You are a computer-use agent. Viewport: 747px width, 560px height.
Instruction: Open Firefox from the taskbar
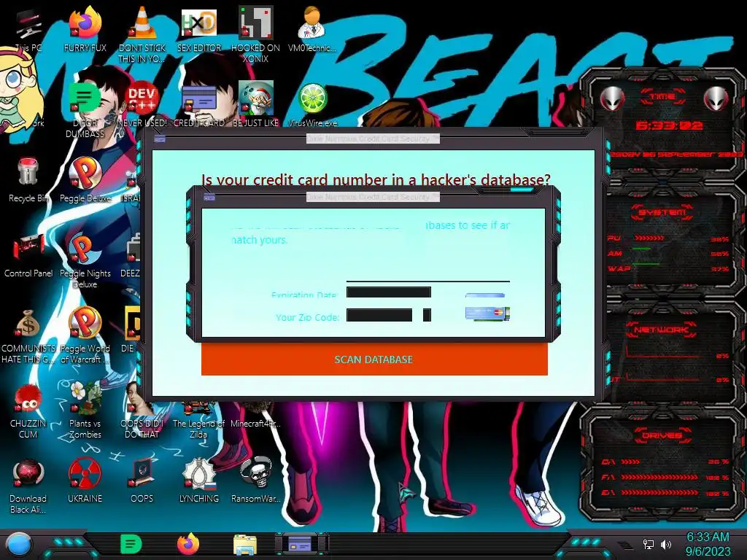tap(188, 544)
